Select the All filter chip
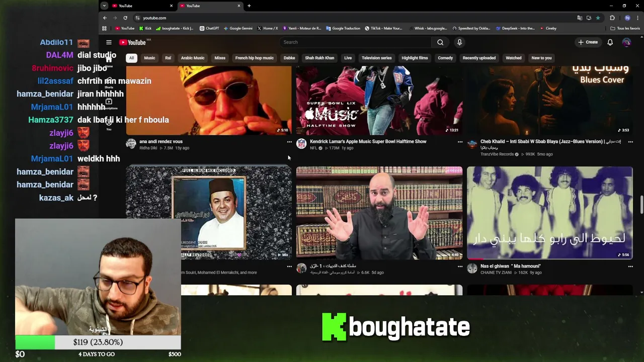 (x=131, y=58)
